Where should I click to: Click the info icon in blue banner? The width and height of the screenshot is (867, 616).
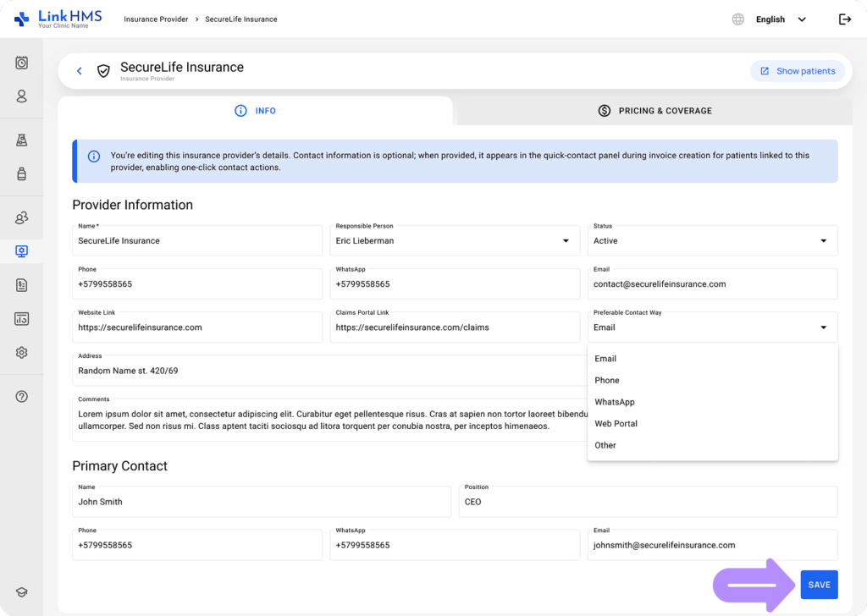94,157
